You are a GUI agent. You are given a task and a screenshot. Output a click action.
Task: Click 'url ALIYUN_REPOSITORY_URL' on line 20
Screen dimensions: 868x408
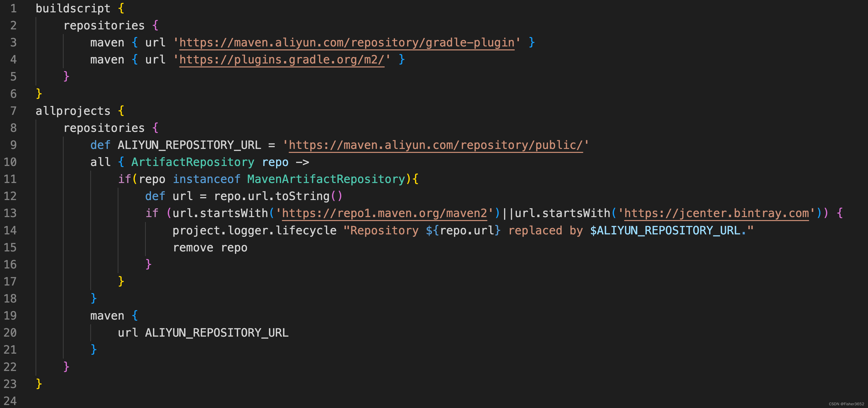[x=203, y=333]
